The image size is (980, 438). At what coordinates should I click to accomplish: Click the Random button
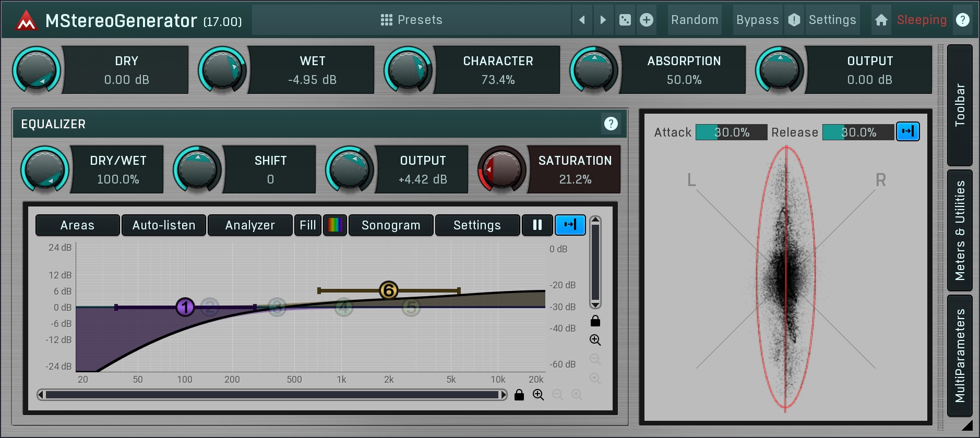pos(694,20)
